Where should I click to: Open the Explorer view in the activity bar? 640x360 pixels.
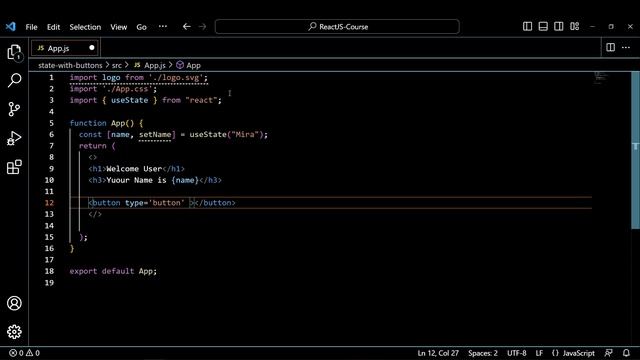(14, 52)
